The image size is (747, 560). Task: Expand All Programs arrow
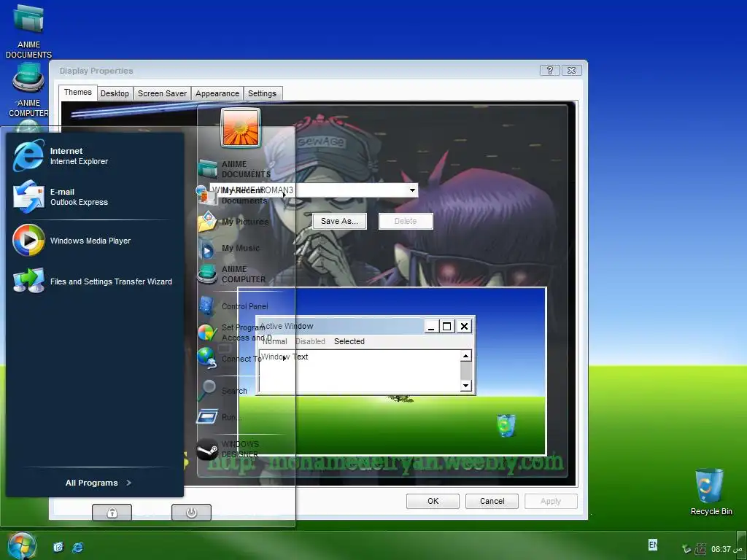point(128,483)
